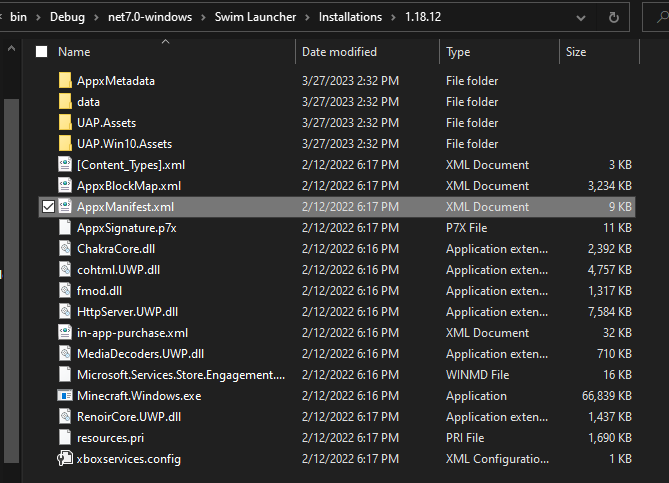Viewport: 669px width, 483px height.
Task: Uncheck the AppxManifest.xml checkbox
Action: pyautogui.click(x=48, y=207)
